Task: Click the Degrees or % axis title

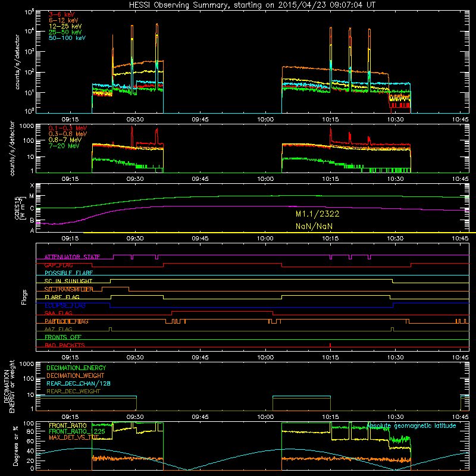Action: [15, 446]
